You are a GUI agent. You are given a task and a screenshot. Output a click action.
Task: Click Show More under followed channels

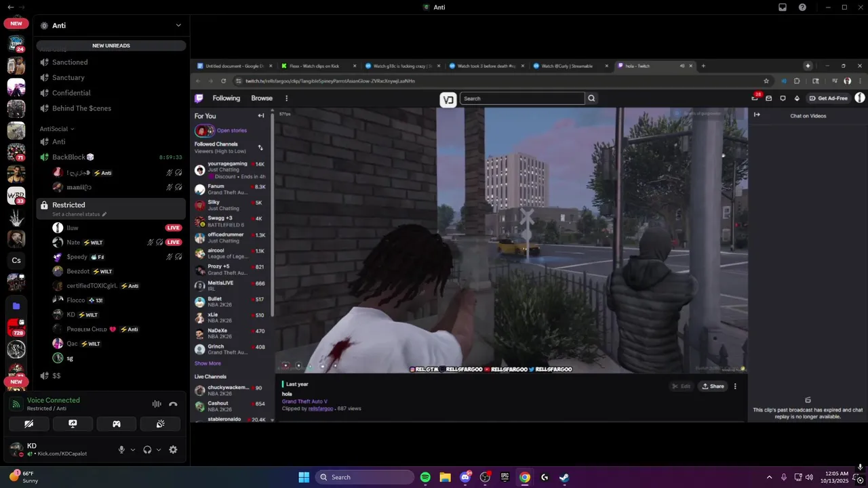pos(208,363)
